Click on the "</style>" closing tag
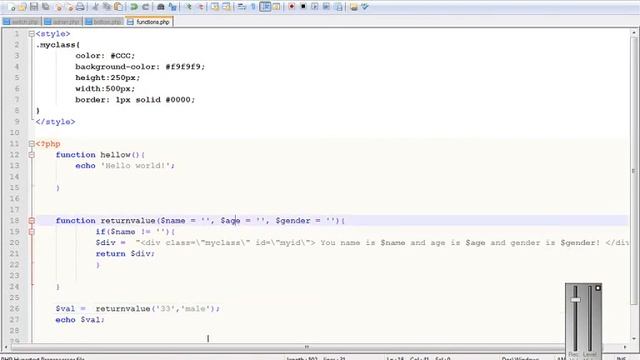 (55, 122)
